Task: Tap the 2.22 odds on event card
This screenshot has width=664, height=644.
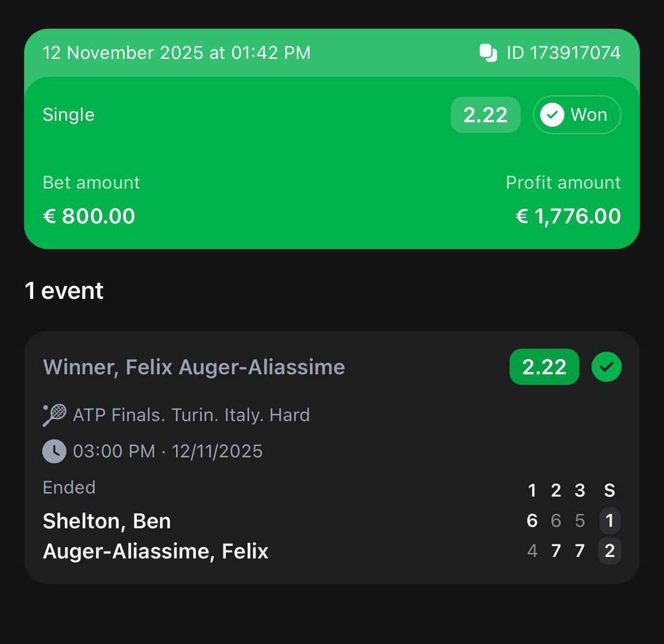Action: (544, 367)
